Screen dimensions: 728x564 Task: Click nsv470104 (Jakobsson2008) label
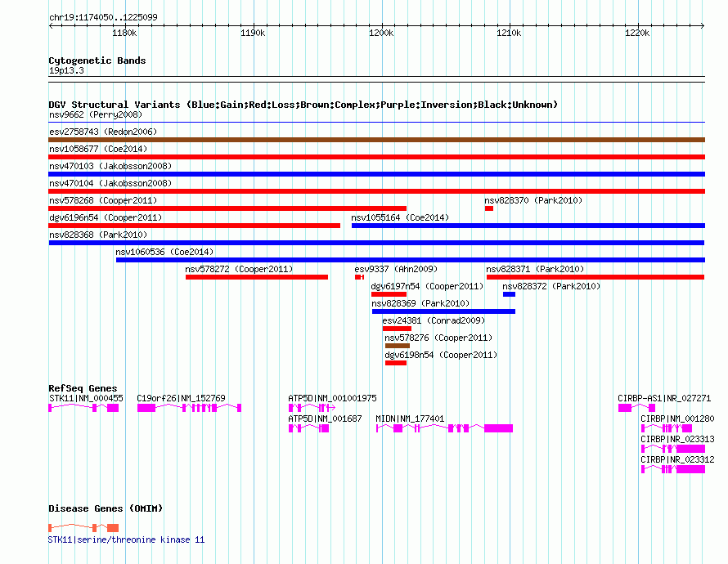pyautogui.click(x=110, y=183)
